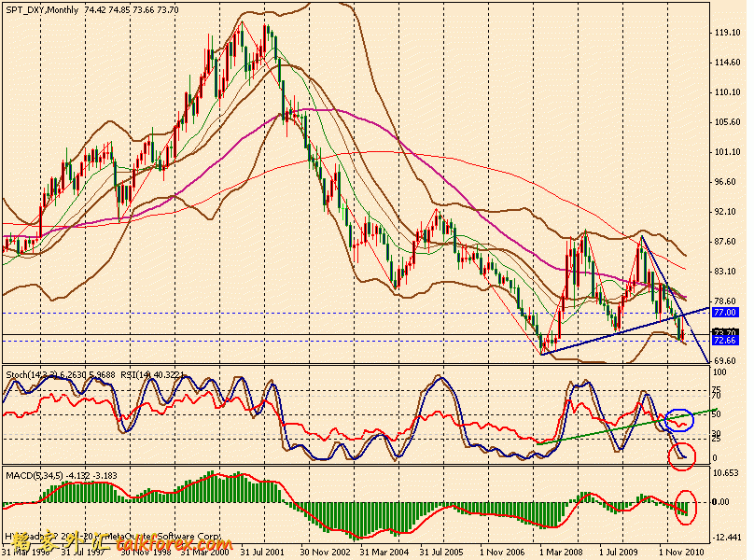Select the blue 77.00 price level label
Image resolution: width=754 pixels, height=560 pixels.
coord(725,314)
